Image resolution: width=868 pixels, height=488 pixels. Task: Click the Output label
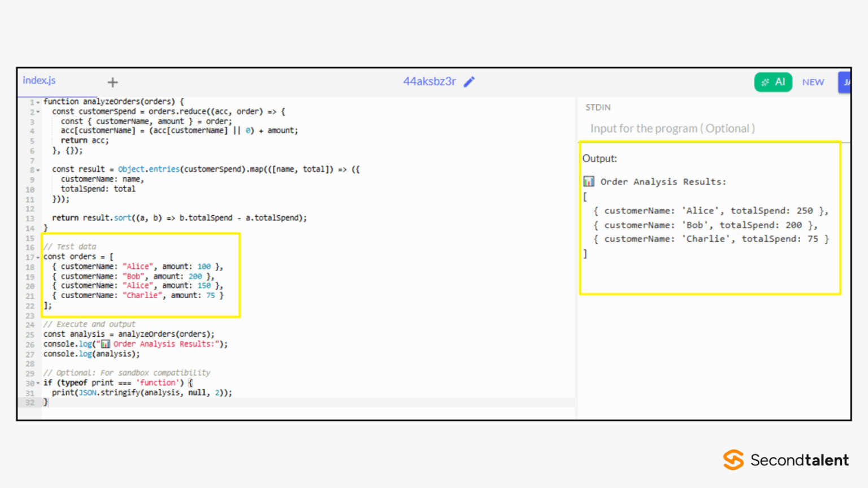click(600, 159)
